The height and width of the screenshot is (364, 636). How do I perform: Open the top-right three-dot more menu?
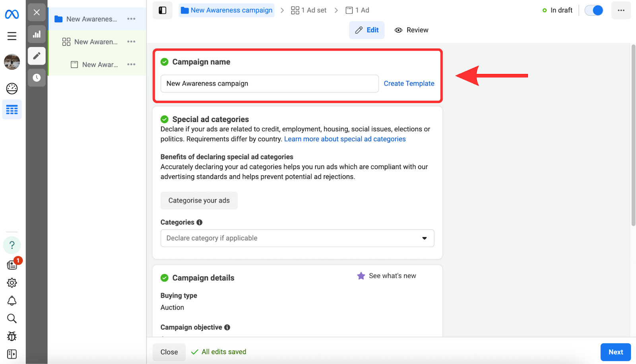click(621, 10)
